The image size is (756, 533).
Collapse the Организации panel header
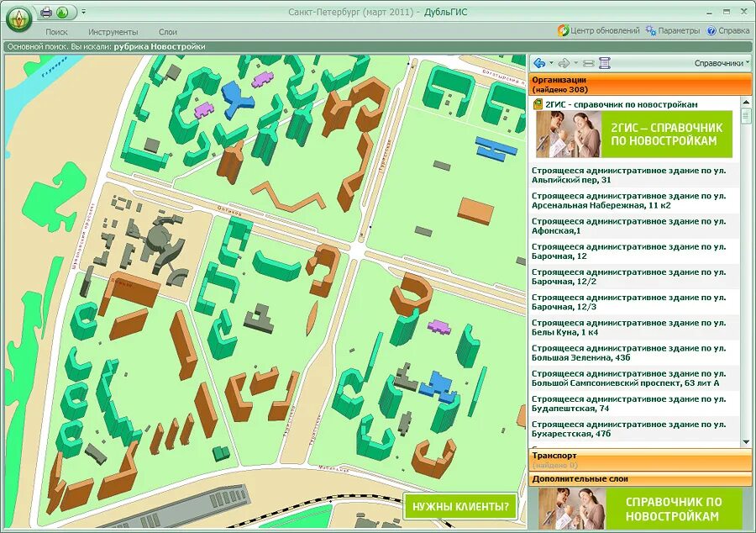click(x=640, y=84)
